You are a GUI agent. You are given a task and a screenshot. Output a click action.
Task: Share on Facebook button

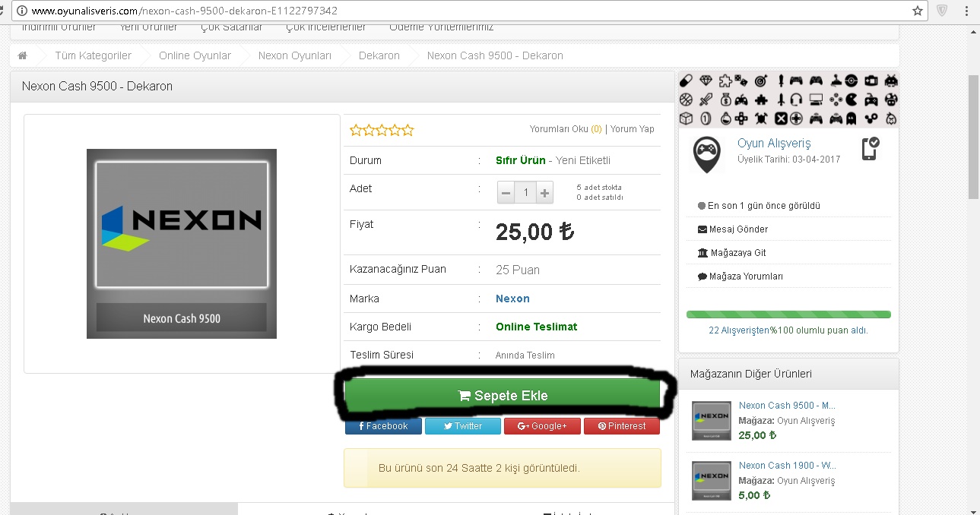[383, 426]
